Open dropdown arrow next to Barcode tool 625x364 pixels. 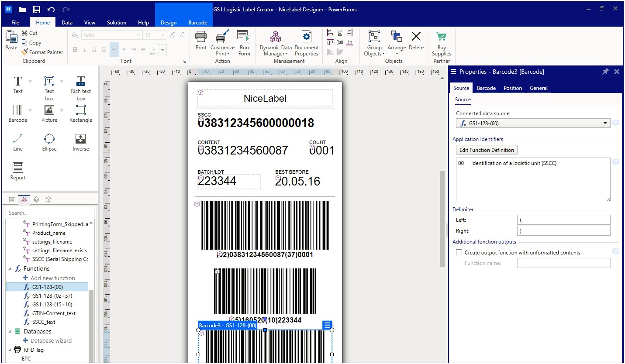[x=30, y=110]
